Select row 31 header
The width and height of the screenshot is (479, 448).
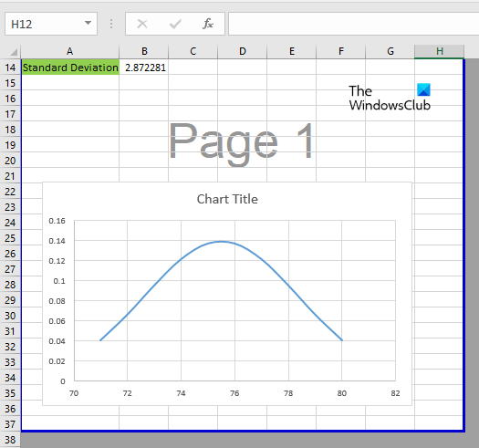(x=10, y=331)
